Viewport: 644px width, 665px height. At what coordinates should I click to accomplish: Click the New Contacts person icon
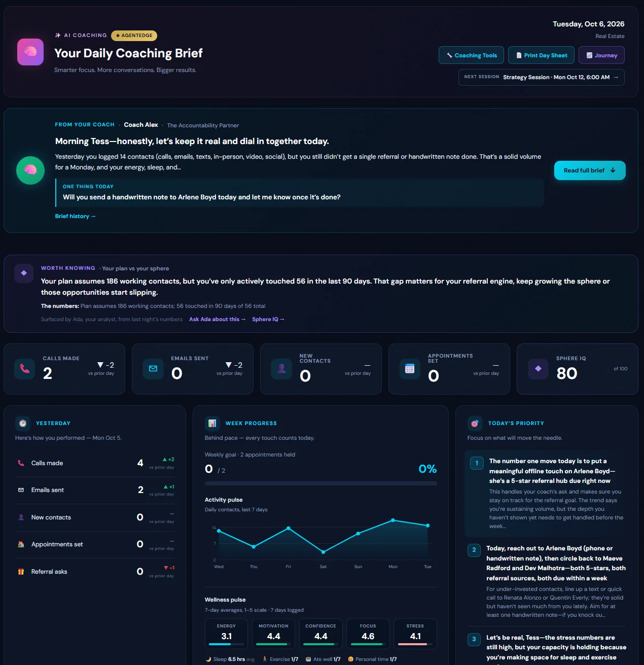tap(281, 369)
